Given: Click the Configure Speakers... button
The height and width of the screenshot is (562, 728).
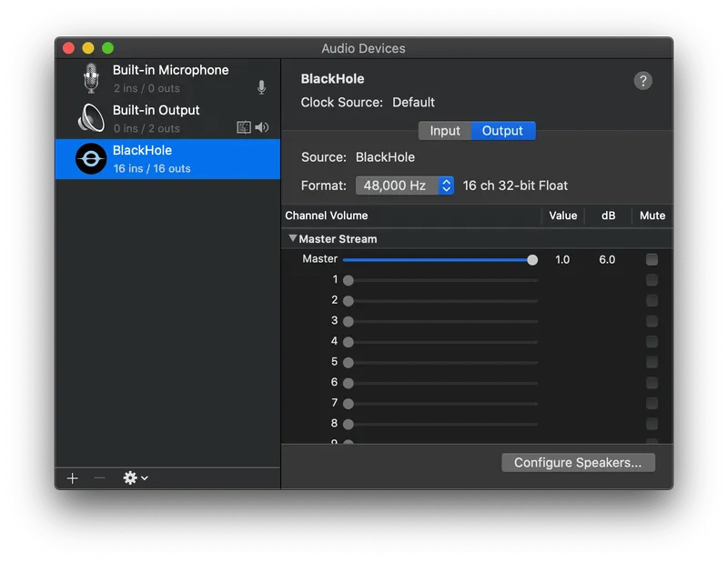Looking at the screenshot, I should 578,463.
